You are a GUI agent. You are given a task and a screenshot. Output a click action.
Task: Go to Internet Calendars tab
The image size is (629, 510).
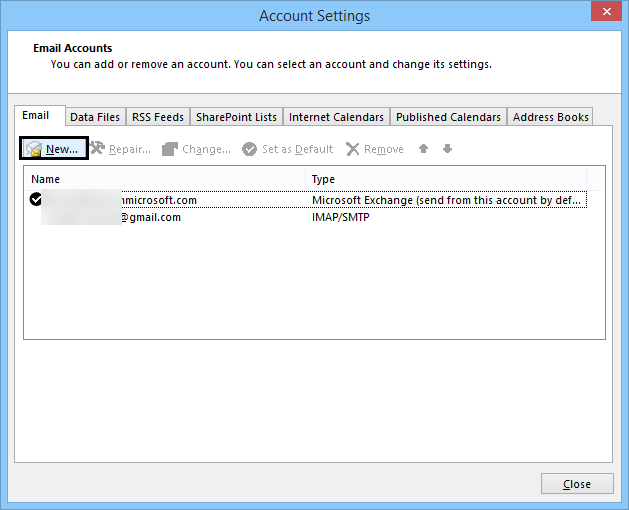coord(336,117)
